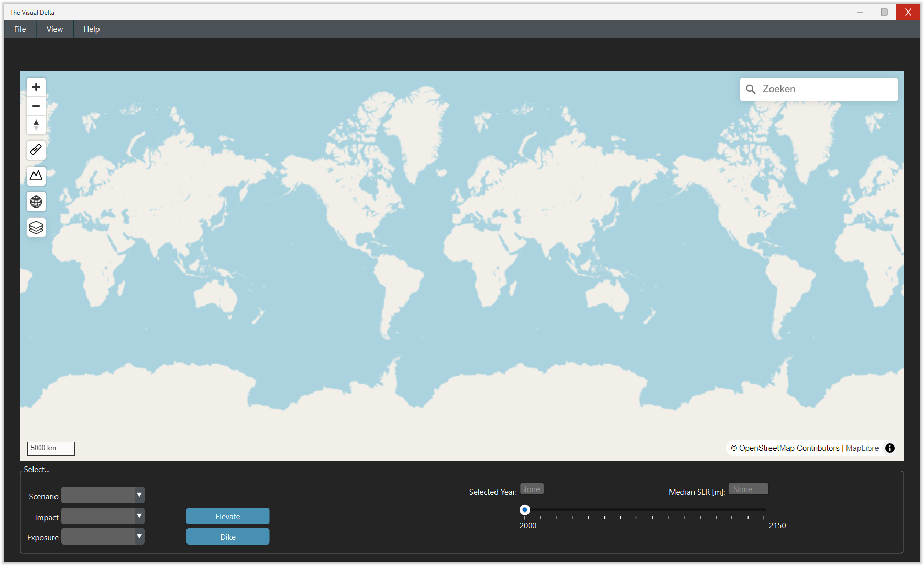The width and height of the screenshot is (924, 566).
Task: Click the Selected Year value field
Action: coord(532,489)
